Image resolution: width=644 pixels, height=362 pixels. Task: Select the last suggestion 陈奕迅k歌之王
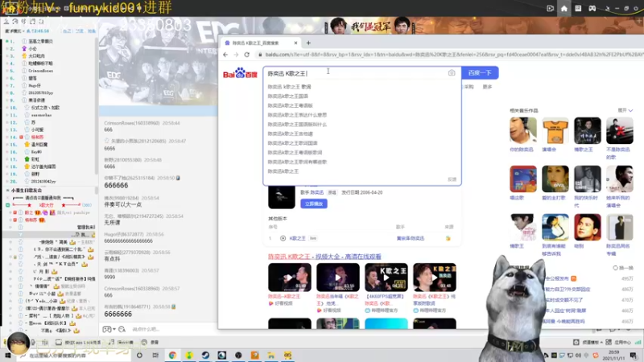(x=283, y=171)
